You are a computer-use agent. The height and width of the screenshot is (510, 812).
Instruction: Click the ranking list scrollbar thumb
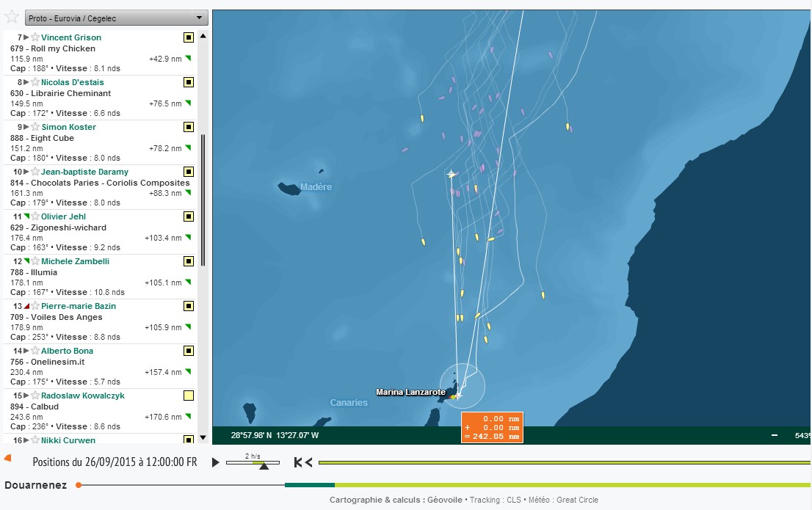pos(203,200)
